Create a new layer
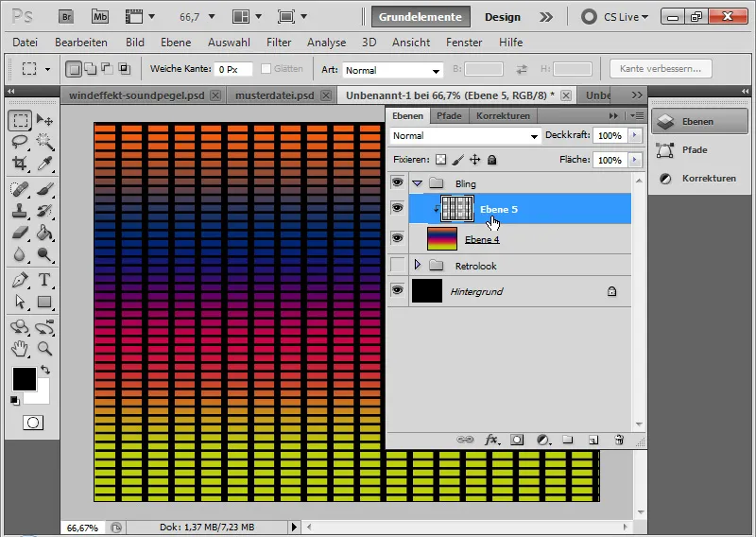The image size is (756, 537). pyautogui.click(x=593, y=440)
